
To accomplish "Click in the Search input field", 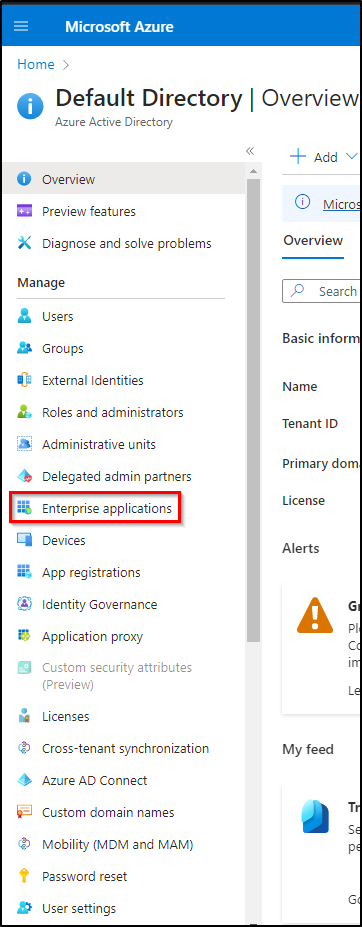I will (x=322, y=291).
